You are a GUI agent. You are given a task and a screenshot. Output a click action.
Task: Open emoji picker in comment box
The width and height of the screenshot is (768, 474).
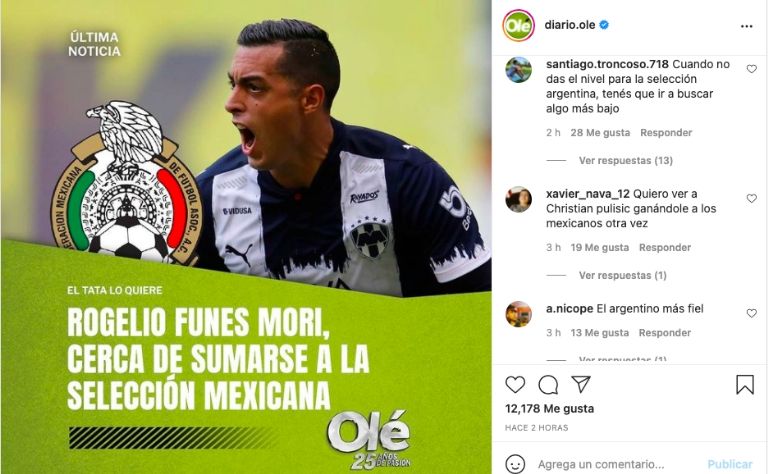click(515, 464)
